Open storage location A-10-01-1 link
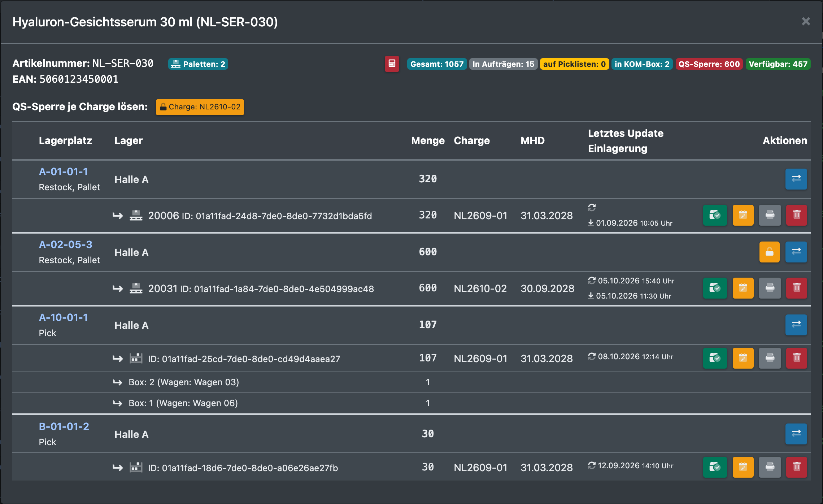 [64, 317]
